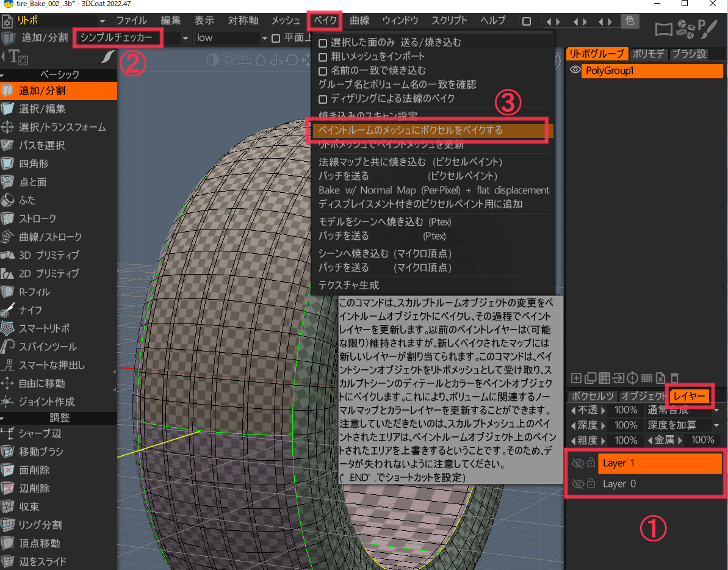The image size is (728, 570).
Task: Select the 辺削除 tool
Action: coord(58,488)
